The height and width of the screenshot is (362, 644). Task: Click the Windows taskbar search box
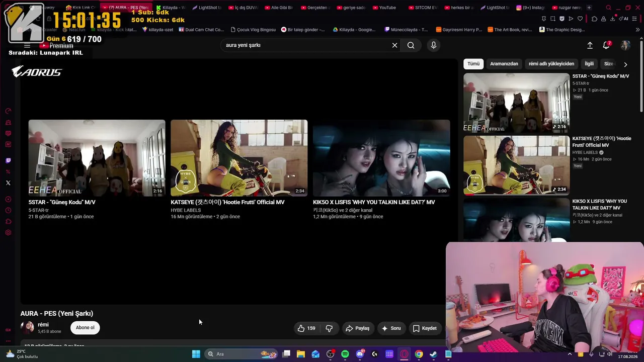[242, 354]
